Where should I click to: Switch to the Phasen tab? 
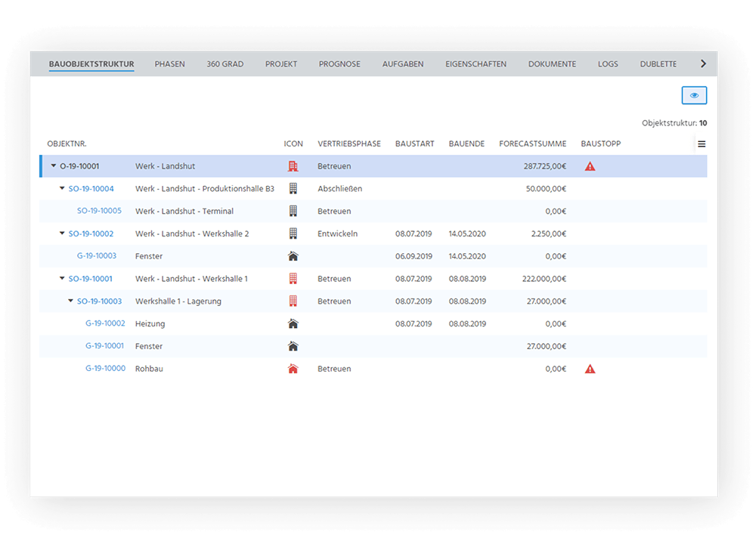169,64
